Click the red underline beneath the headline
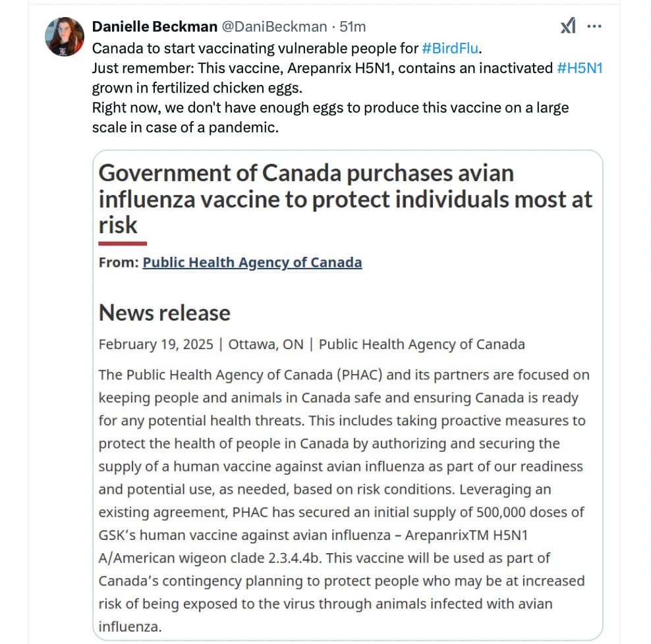 coord(123,244)
